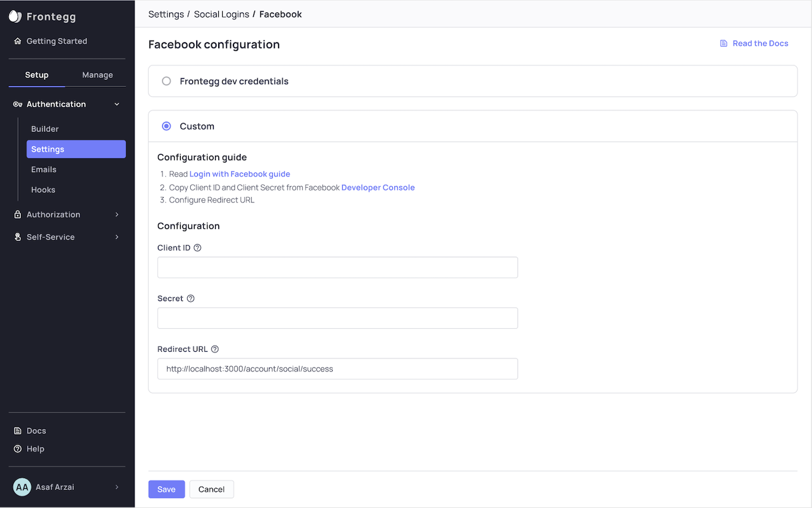Expand the Self-Service section chevron
This screenshot has height=508, width=812.
(117, 237)
